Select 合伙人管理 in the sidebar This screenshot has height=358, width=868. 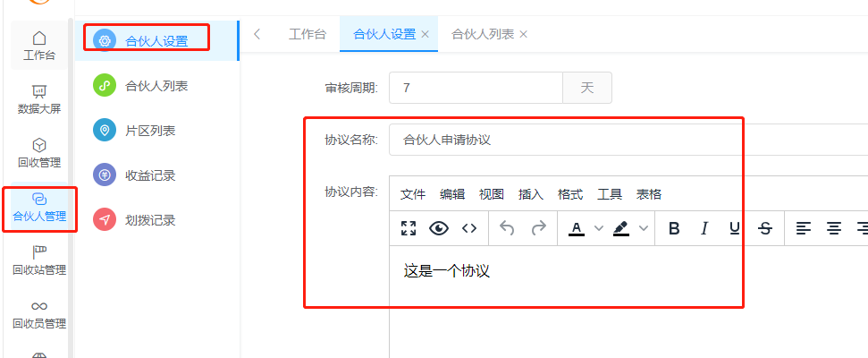39,208
